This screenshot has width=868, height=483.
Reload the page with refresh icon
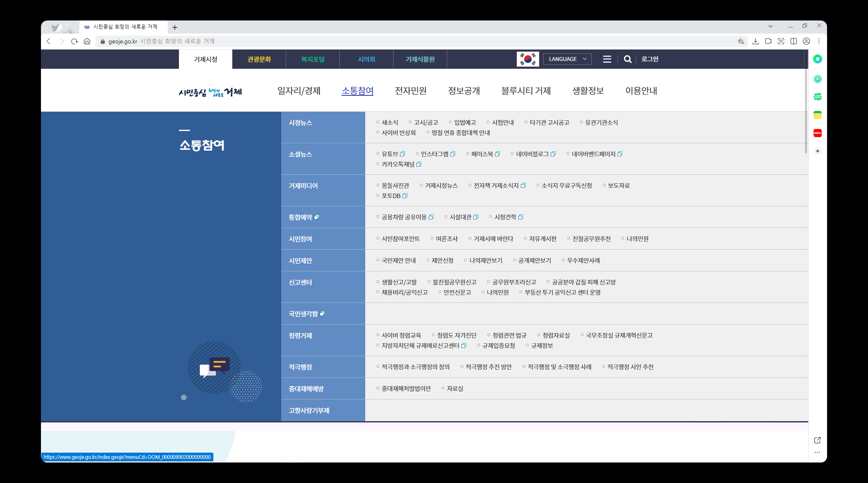(x=75, y=41)
